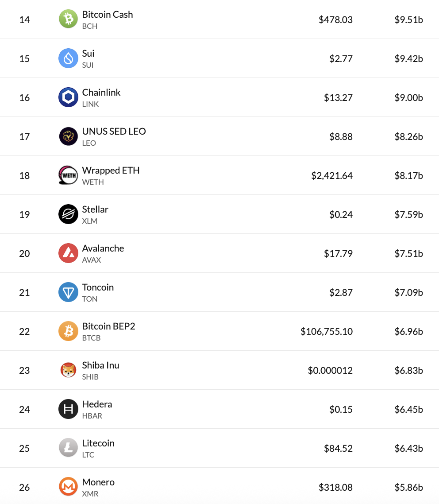Click the Litecoin silver icon
Viewport: 439px width, 504px height.
tap(68, 448)
